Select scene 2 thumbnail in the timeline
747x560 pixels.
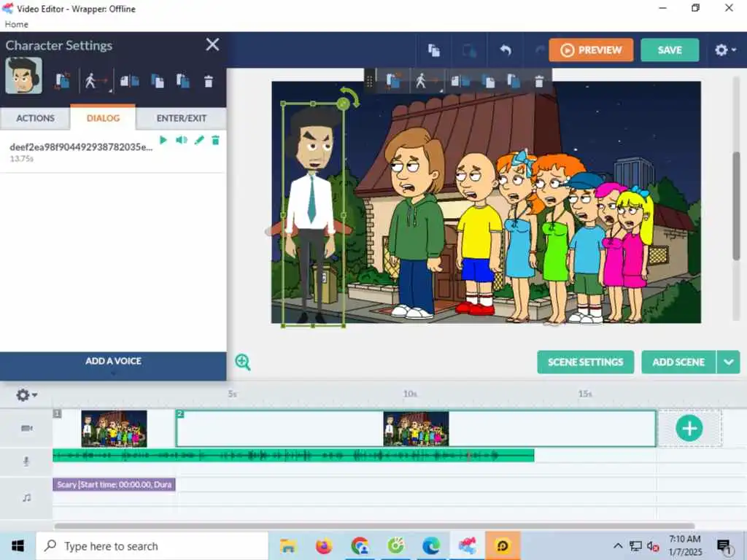tap(416, 429)
